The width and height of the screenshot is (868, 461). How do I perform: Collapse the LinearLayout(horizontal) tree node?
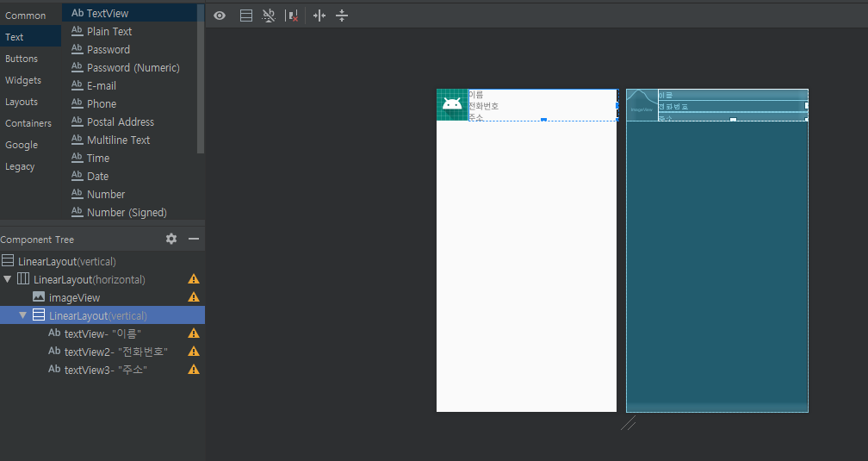click(x=8, y=279)
